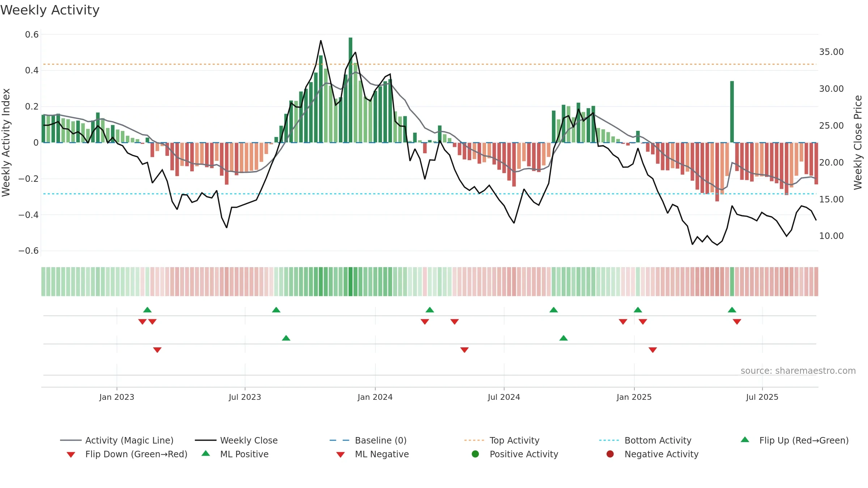Toggle Baseline (0) legend entry

pos(368,440)
